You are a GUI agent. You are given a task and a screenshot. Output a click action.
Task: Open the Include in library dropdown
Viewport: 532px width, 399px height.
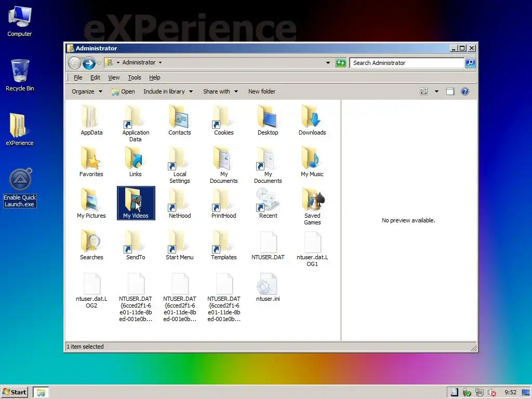pyautogui.click(x=168, y=91)
